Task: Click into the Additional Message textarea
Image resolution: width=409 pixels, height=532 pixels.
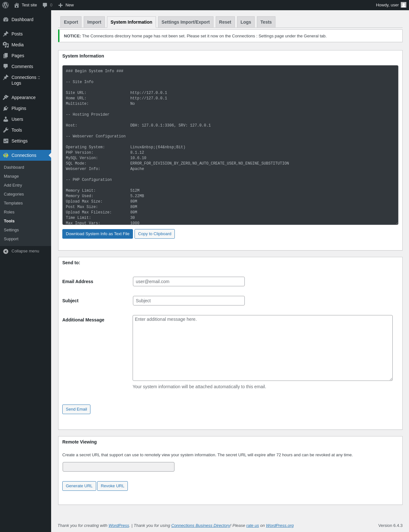Action: pos(263,348)
